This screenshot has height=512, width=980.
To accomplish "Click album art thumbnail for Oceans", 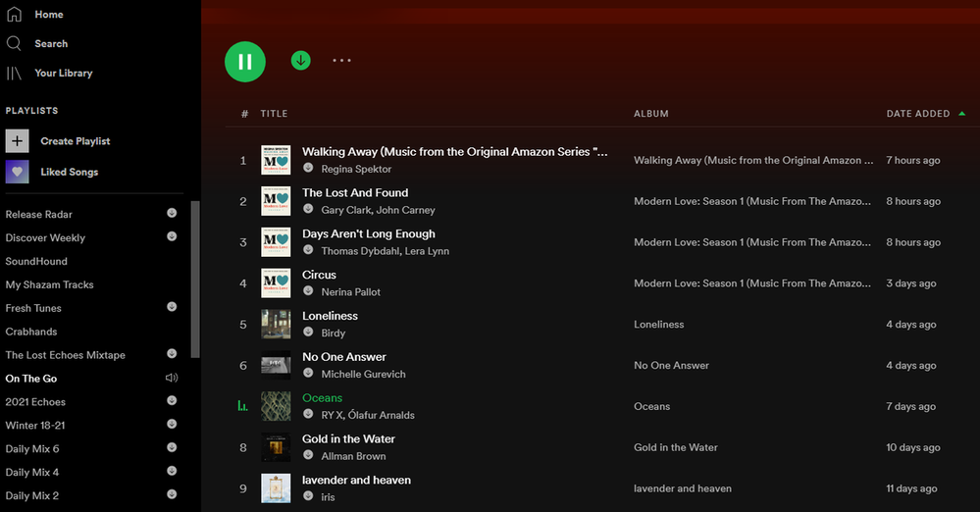I will [x=276, y=406].
